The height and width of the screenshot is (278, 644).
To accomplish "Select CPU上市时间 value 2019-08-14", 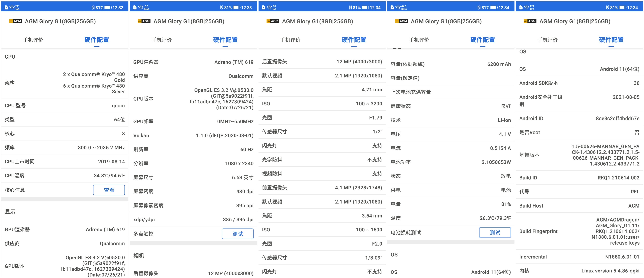I will [x=112, y=161].
